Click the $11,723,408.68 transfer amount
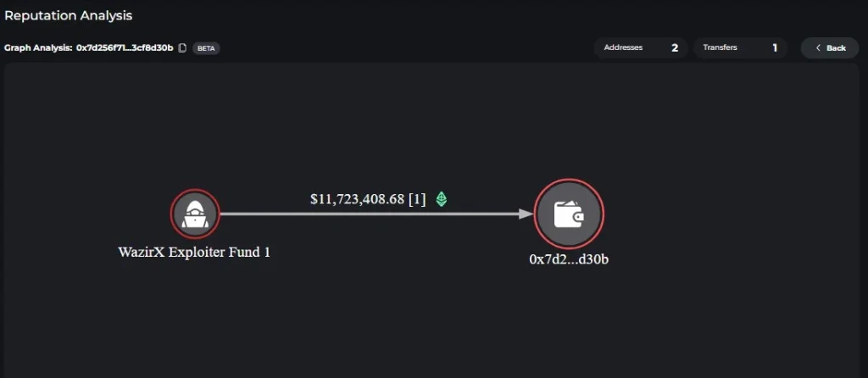 click(357, 199)
